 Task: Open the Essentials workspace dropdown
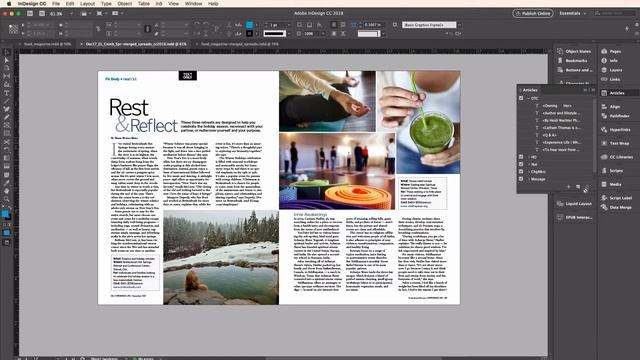point(572,13)
